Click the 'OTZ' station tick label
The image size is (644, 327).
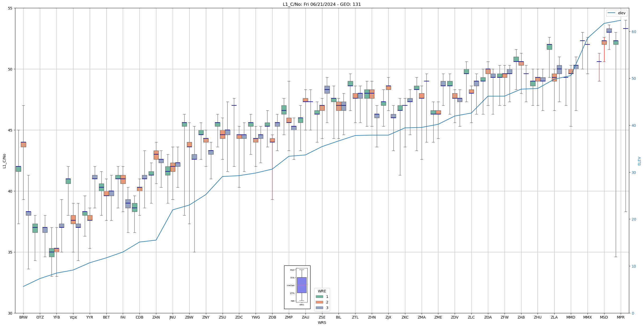[40, 317]
